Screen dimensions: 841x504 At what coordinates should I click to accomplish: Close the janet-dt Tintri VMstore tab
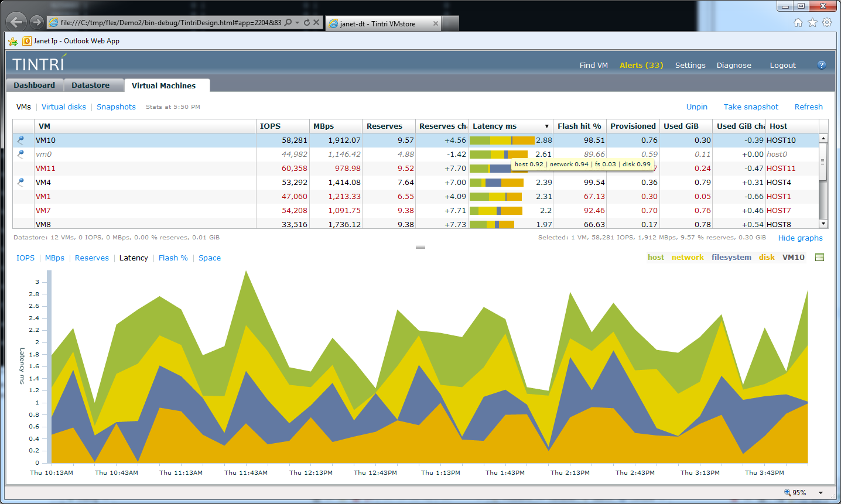tap(436, 23)
